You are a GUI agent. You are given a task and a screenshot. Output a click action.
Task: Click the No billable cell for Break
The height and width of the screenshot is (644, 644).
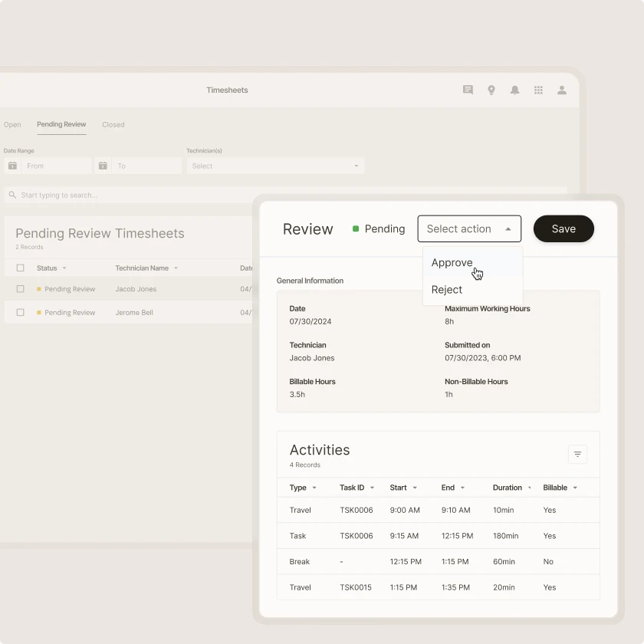pos(548,561)
